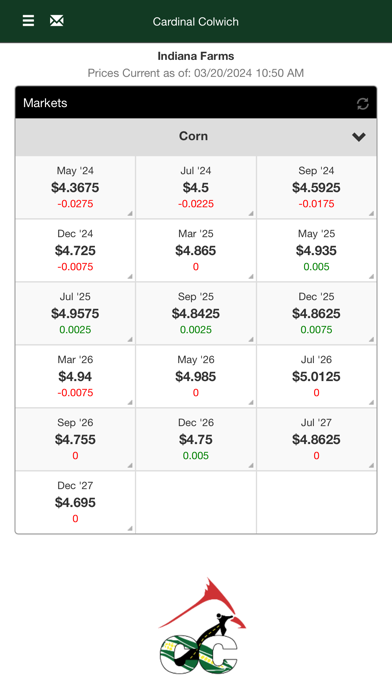The width and height of the screenshot is (392, 696).
Task: Open the mail envelope icon
Action: (x=56, y=21)
